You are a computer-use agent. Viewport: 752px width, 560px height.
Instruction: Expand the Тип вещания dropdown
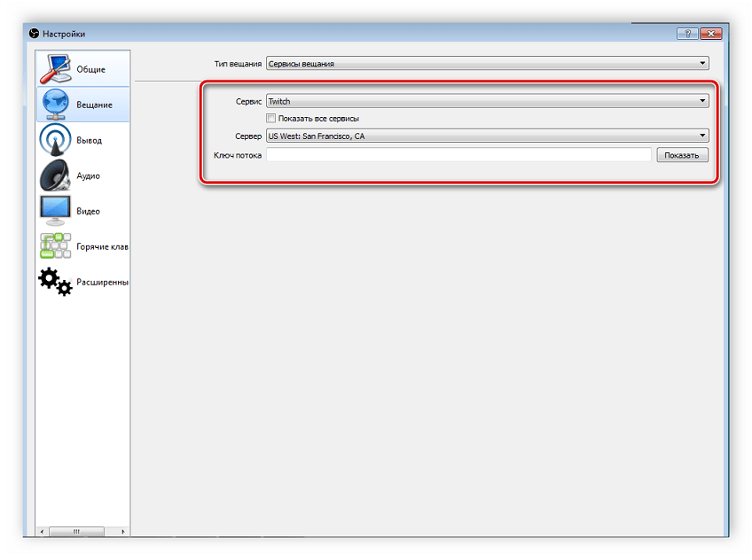[487, 64]
